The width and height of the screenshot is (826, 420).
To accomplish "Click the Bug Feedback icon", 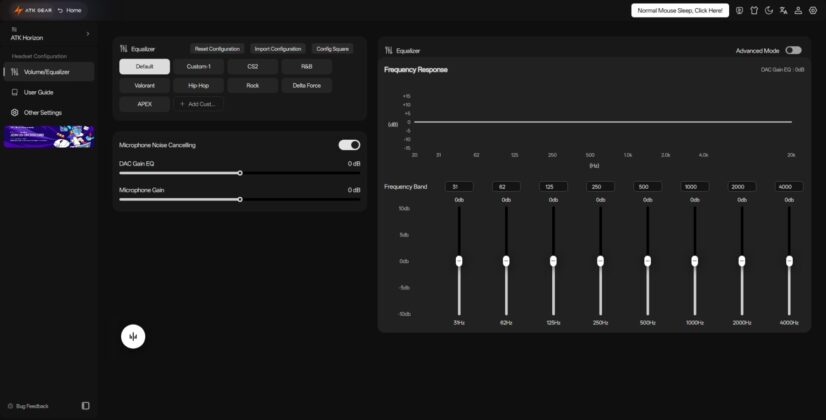I will [10, 406].
